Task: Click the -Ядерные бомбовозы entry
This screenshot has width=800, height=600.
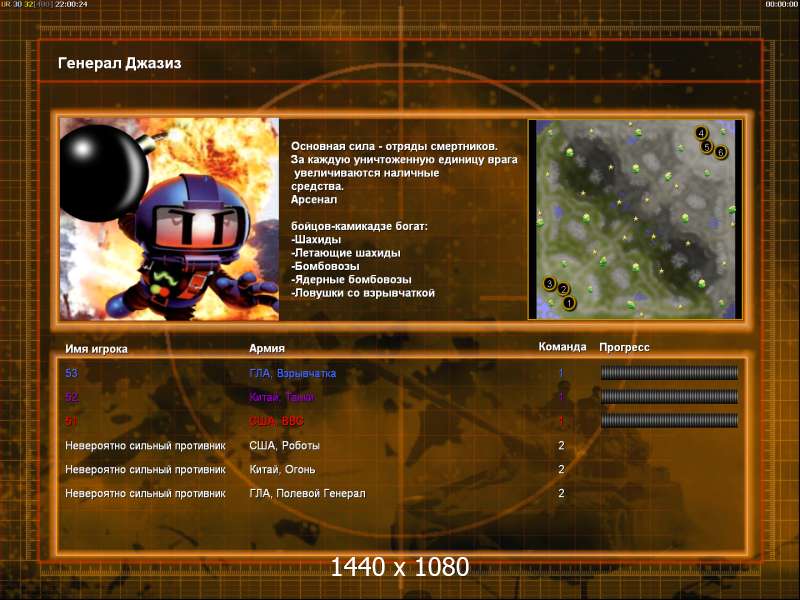Action: pyautogui.click(x=351, y=280)
